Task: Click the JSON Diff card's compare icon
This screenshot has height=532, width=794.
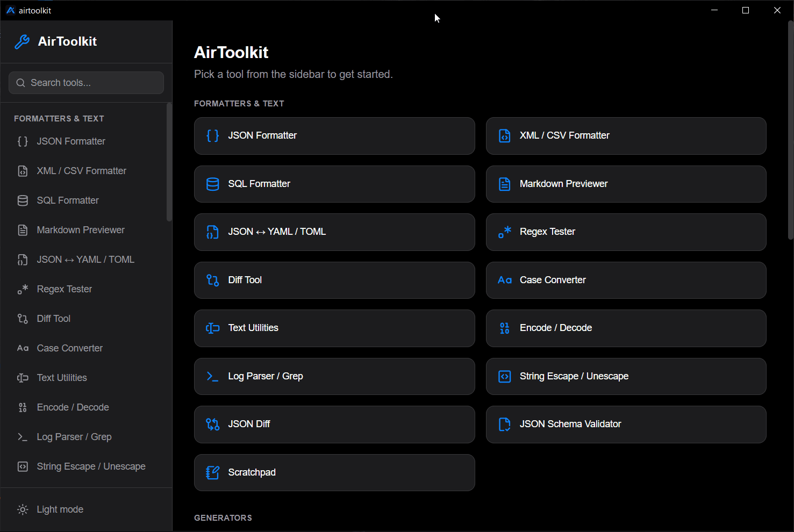Action: click(x=213, y=424)
